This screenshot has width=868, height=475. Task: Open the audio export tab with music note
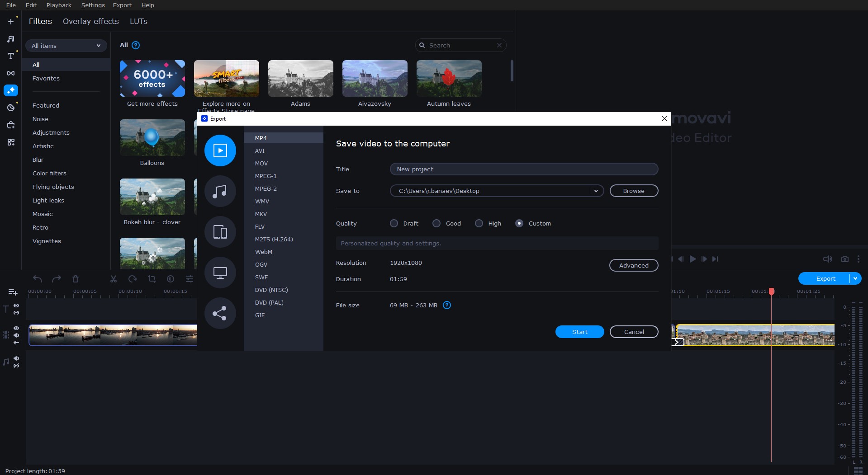coord(220,191)
